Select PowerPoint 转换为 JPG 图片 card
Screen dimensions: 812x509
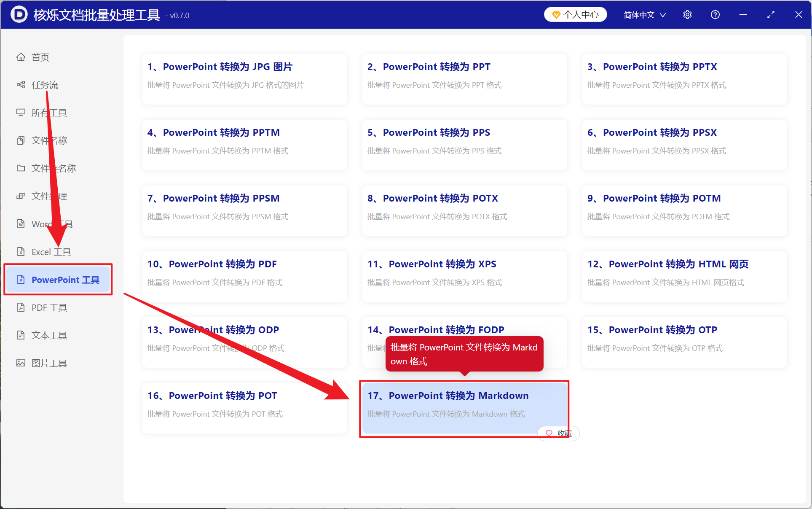click(x=244, y=79)
